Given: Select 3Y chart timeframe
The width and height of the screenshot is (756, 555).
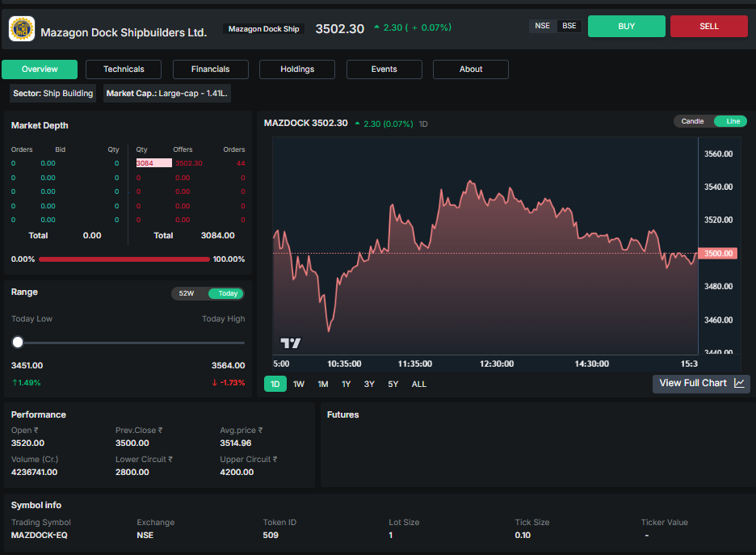Looking at the screenshot, I should point(369,384).
